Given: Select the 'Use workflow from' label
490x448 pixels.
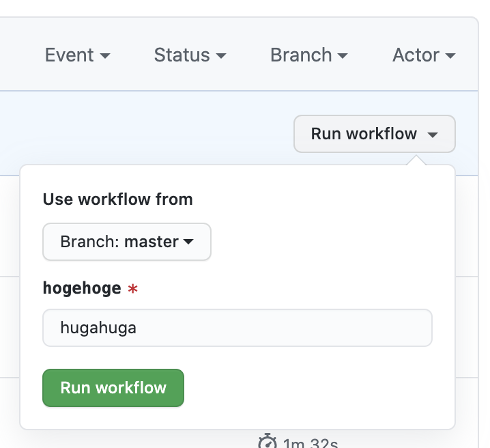Looking at the screenshot, I should [118, 199].
